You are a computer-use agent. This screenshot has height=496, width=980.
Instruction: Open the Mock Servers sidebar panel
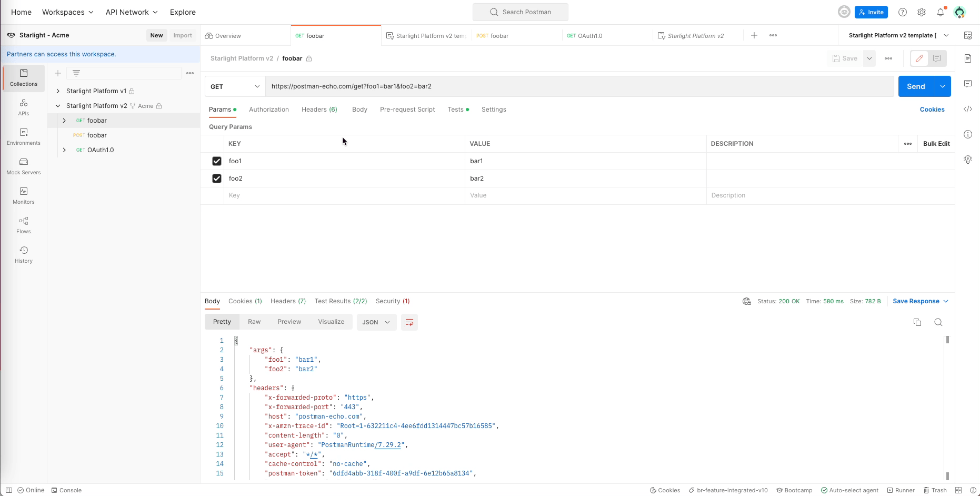tap(24, 166)
